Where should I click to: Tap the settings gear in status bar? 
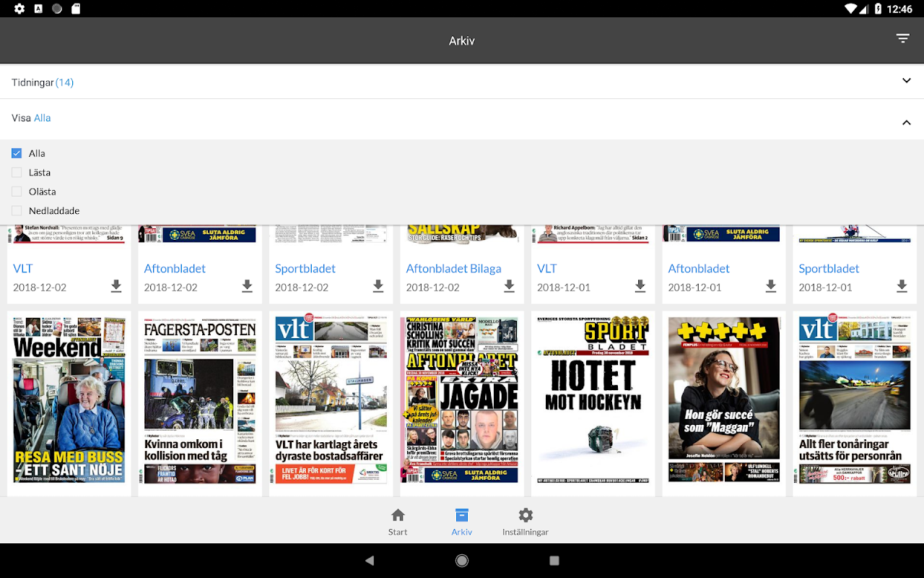point(19,9)
